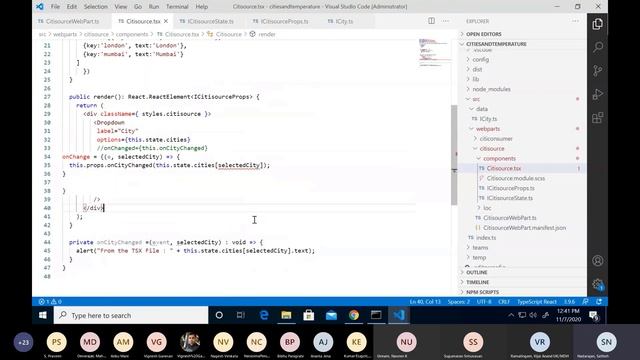Open the View menu
Screen dimensions: 640x360
(x=121, y=7)
